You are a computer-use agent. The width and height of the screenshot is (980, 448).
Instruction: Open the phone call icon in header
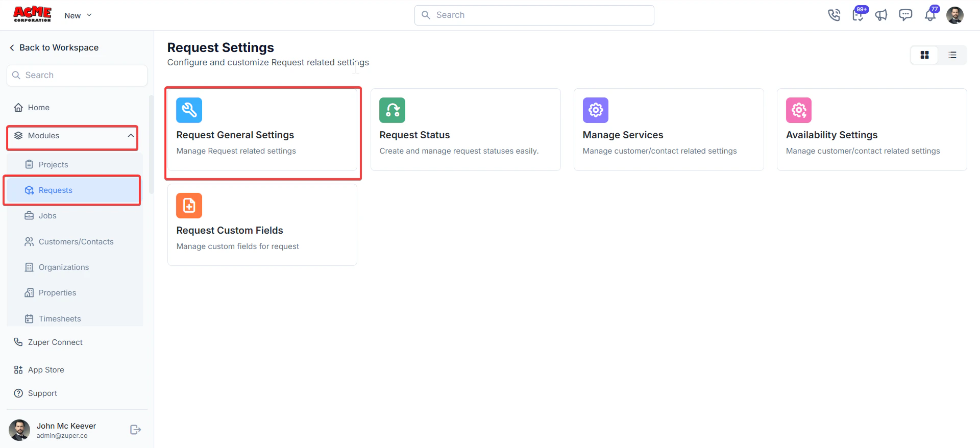(x=834, y=15)
